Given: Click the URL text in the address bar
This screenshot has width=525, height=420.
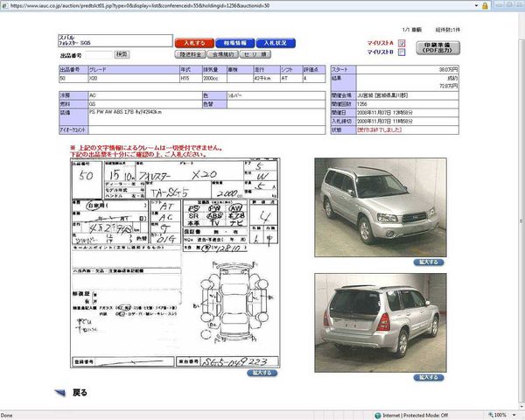Looking at the screenshot, I should pos(140,6).
